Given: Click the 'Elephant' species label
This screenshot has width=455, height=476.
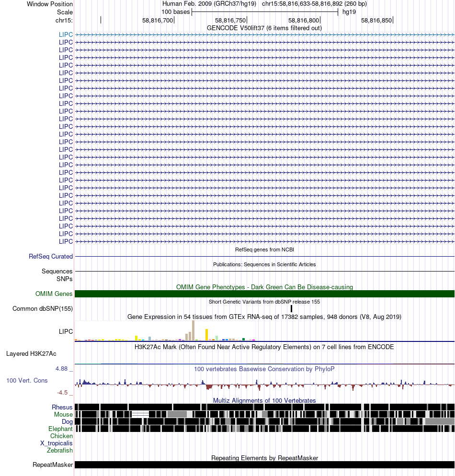Looking at the screenshot, I should (x=61, y=429).
